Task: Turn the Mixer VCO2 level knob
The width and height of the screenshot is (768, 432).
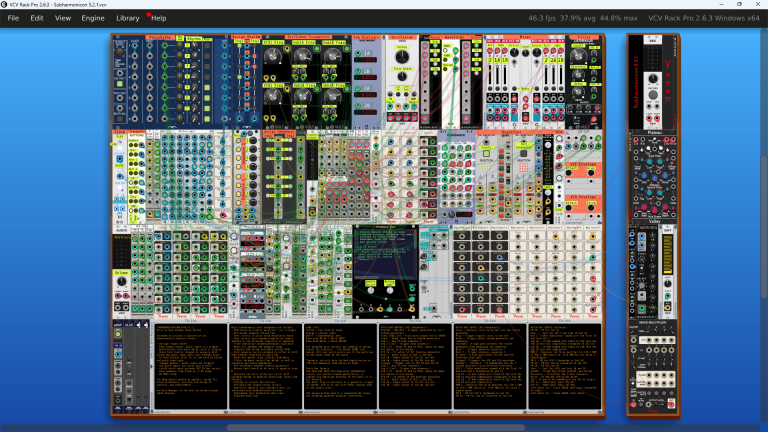Action: click(537, 52)
